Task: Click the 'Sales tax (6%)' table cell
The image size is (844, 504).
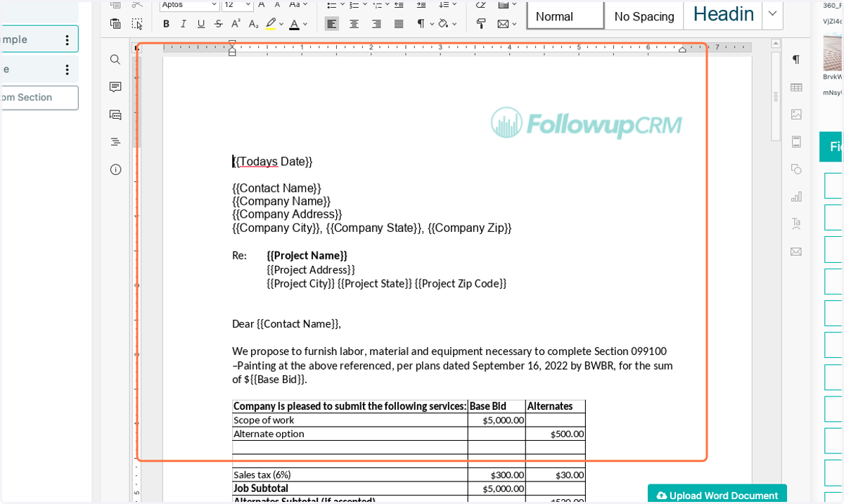Action: point(350,475)
